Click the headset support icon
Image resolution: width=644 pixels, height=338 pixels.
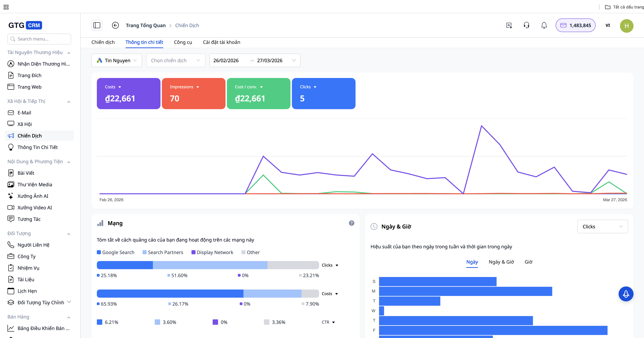[x=527, y=25]
